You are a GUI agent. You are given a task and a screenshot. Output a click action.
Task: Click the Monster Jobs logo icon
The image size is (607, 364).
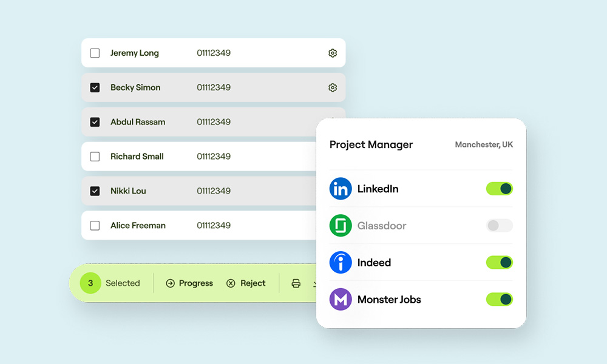point(341,300)
